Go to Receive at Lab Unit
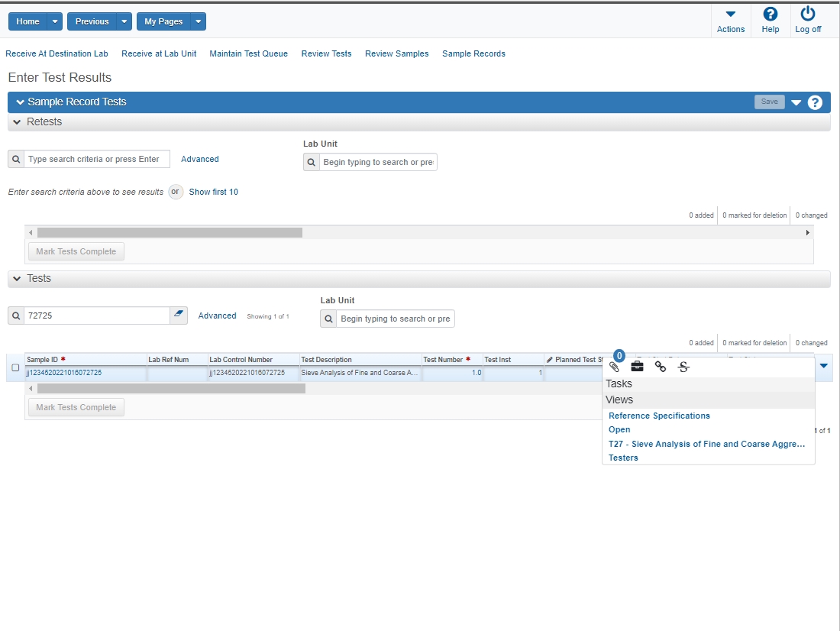840x631 pixels. click(x=159, y=53)
